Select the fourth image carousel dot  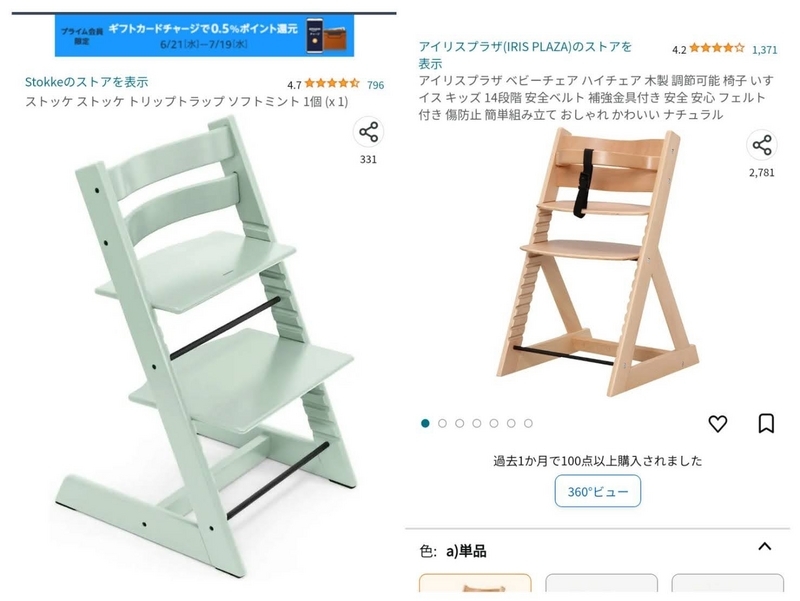[x=477, y=423]
